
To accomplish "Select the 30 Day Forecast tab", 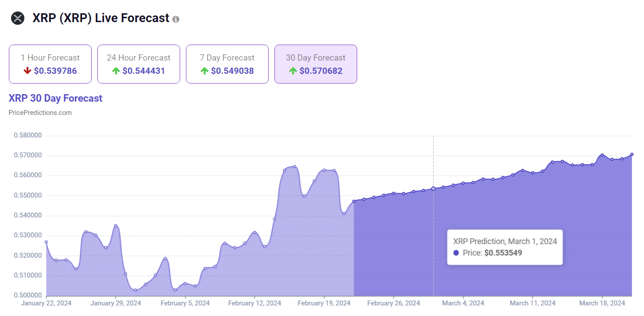I will pos(316,64).
